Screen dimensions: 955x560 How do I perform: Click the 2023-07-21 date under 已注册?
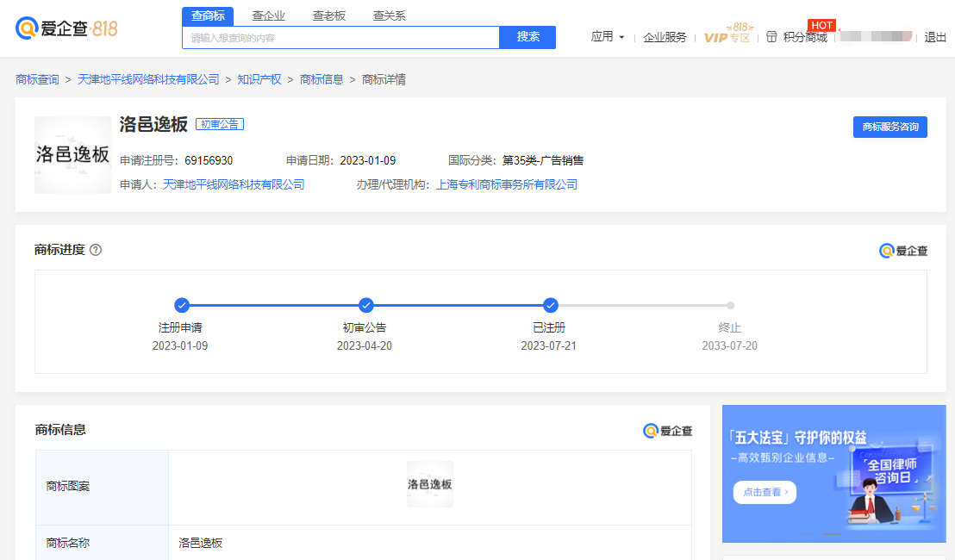pos(548,345)
